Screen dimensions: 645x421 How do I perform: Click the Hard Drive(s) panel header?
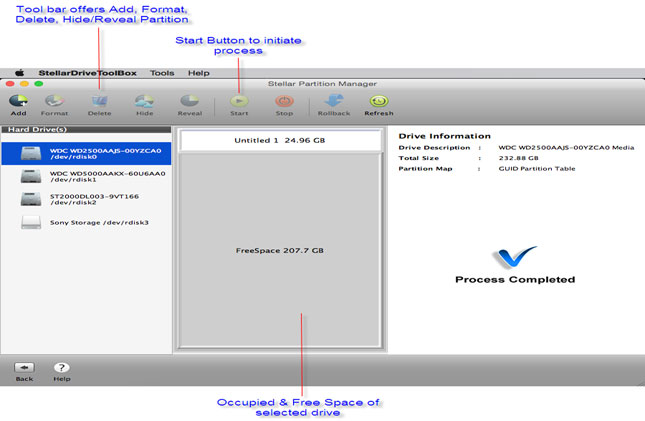click(x=86, y=129)
